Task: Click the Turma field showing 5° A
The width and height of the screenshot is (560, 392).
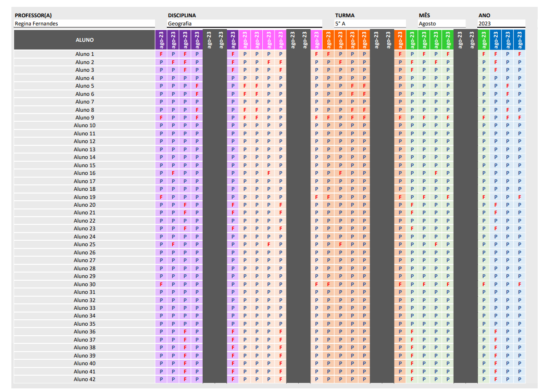Action: tap(370, 24)
